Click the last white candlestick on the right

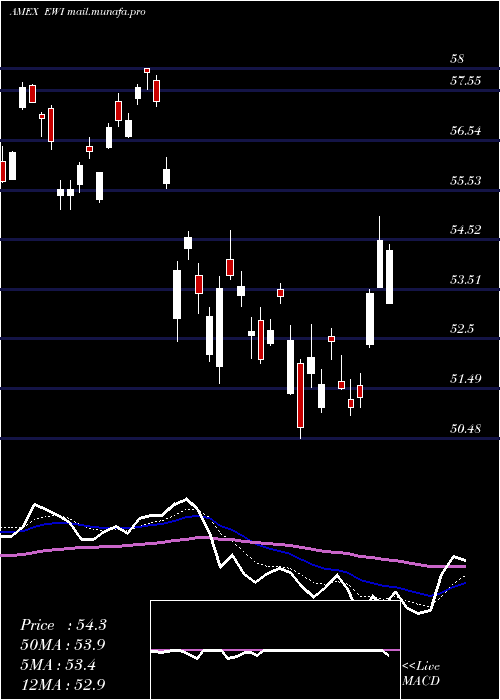[x=389, y=277]
